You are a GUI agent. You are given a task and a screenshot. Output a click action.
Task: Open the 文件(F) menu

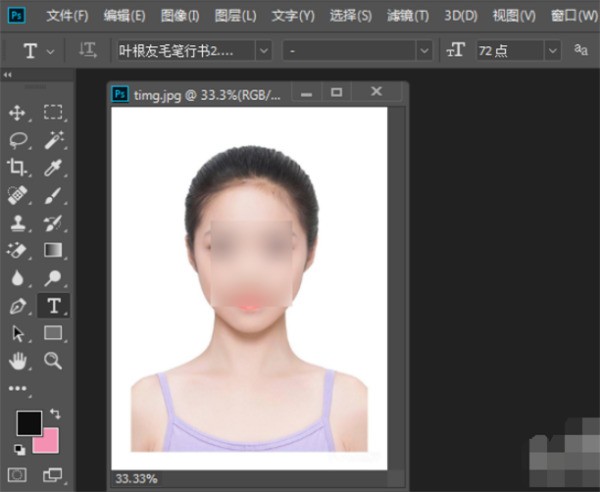(x=67, y=16)
